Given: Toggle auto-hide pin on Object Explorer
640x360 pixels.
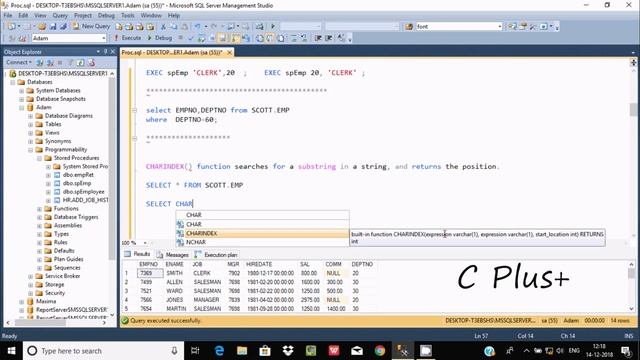Looking at the screenshot, I should (105, 51).
